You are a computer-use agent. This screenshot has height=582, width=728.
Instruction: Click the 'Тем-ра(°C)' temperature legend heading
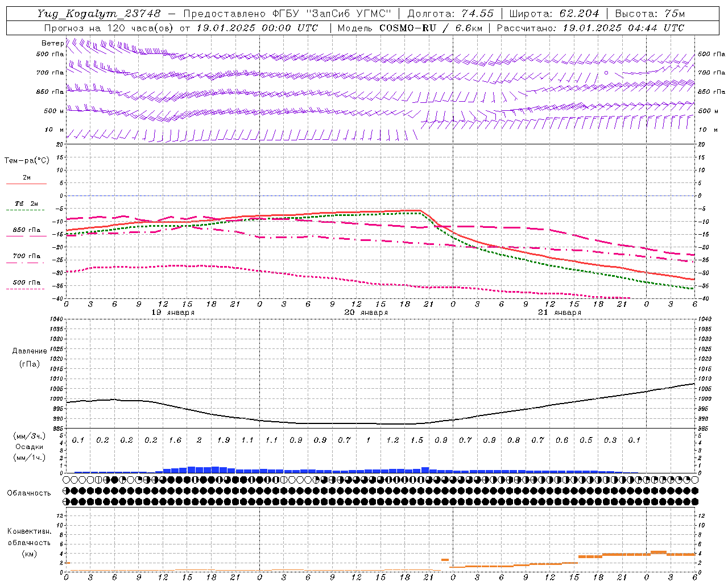click(x=27, y=161)
